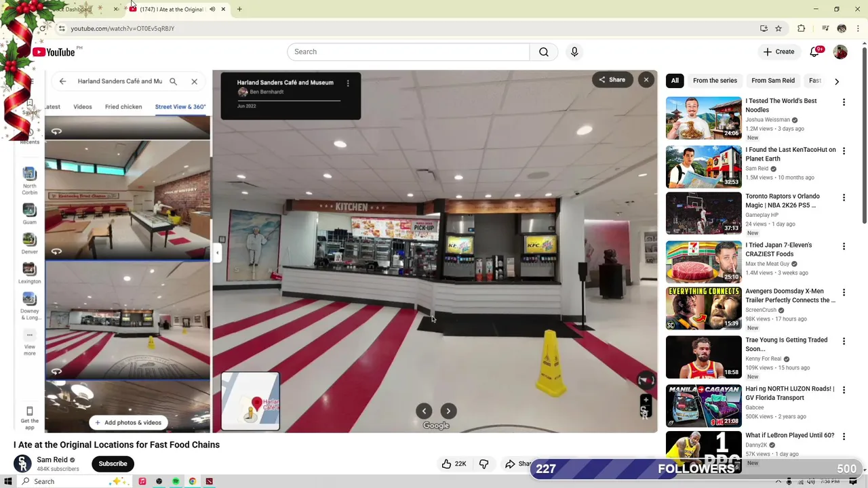Click the Create button

click(778, 52)
